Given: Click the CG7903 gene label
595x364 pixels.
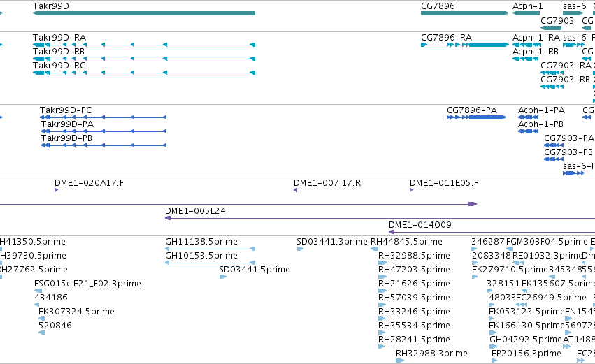Looking at the screenshot, I should (x=557, y=20).
